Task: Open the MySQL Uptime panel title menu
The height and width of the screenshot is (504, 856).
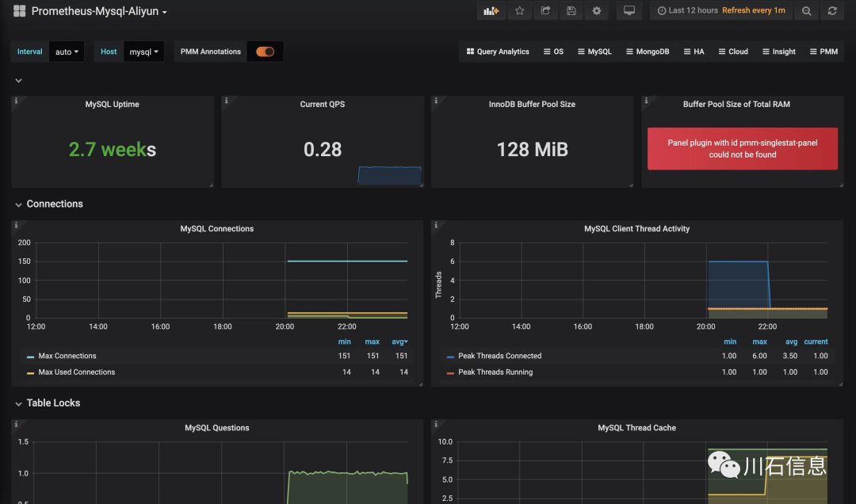Action: [x=112, y=105]
